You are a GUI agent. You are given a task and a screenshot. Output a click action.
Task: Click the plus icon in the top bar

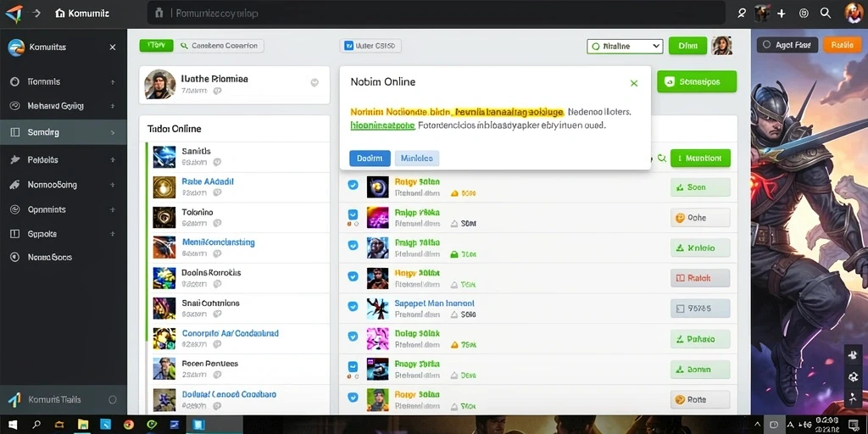[x=781, y=14]
